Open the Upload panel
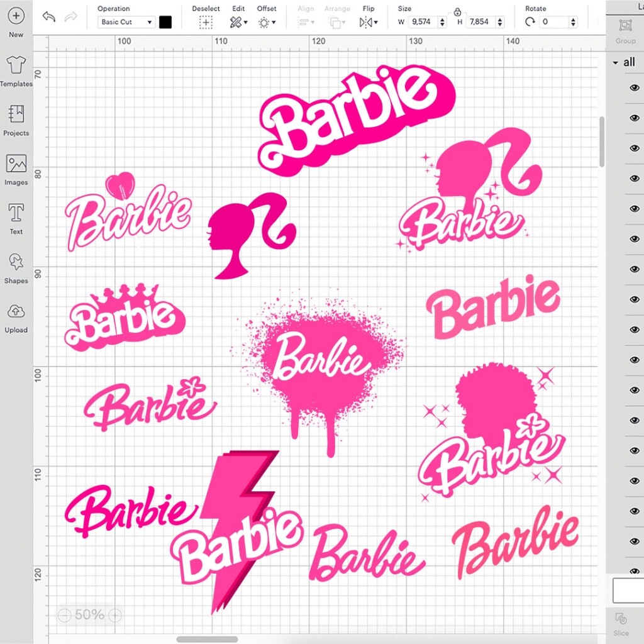Screen dimensions: 644x644 pos(16,318)
